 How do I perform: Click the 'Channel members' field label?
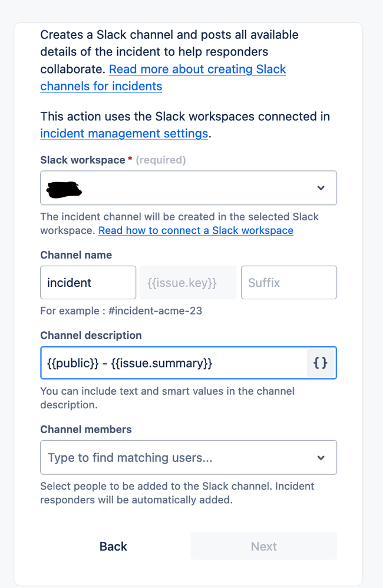point(85,430)
